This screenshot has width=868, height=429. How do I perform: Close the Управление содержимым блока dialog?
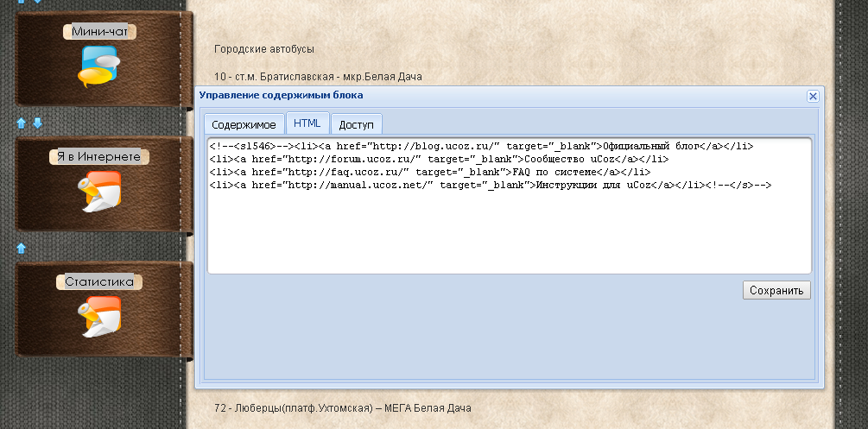click(x=813, y=97)
